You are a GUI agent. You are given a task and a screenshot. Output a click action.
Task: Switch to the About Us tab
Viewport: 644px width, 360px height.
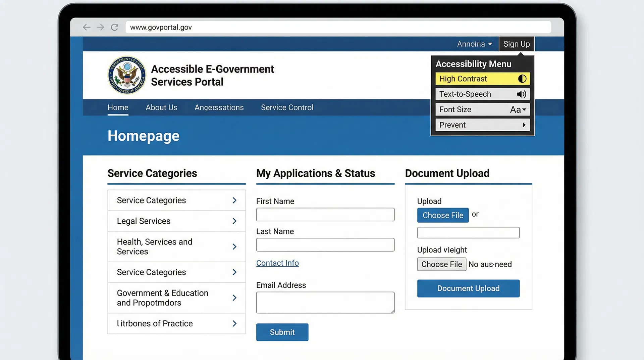tap(161, 107)
